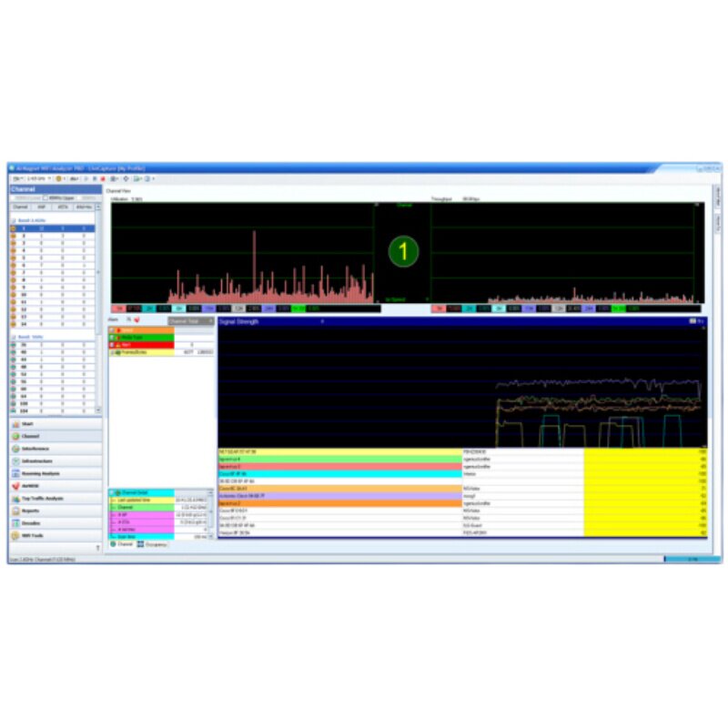The width and height of the screenshot is (728, 728).
Task: Select the yellow NETGEAR device row
Action: (x=462, y=451)
